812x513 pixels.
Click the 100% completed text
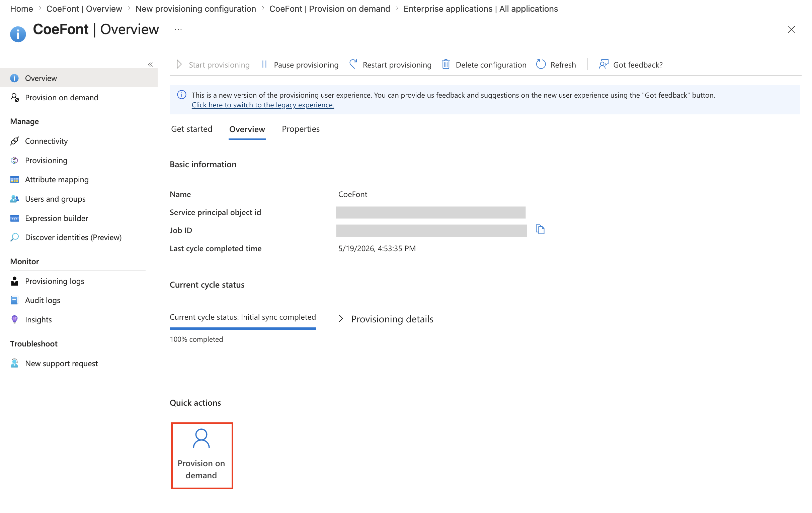[196, 339]
